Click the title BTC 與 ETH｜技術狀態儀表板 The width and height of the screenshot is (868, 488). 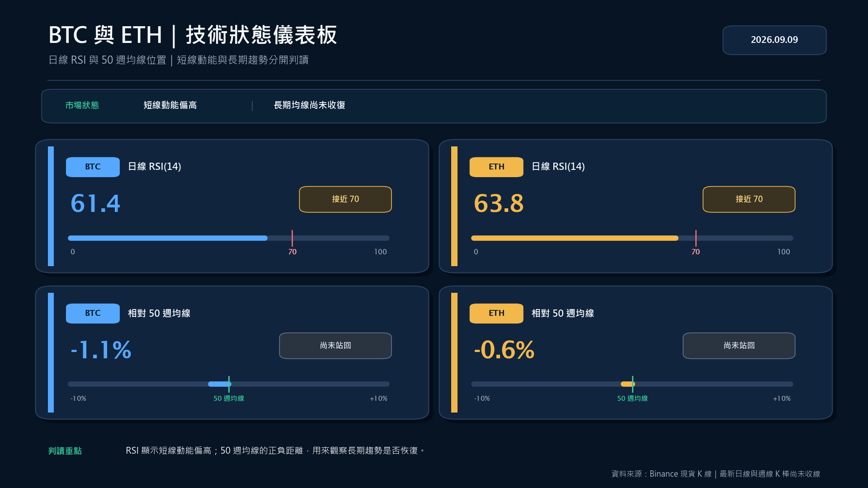(193, 35)
